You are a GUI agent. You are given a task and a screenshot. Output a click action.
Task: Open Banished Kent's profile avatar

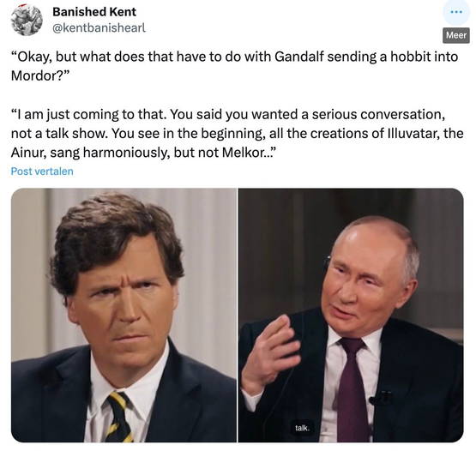click(27, 20)
